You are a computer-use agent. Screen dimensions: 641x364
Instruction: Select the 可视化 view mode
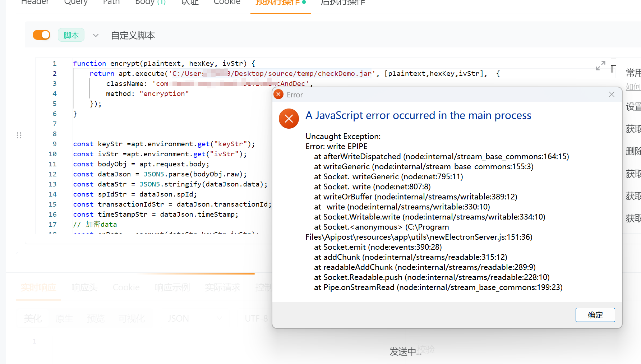132,319
